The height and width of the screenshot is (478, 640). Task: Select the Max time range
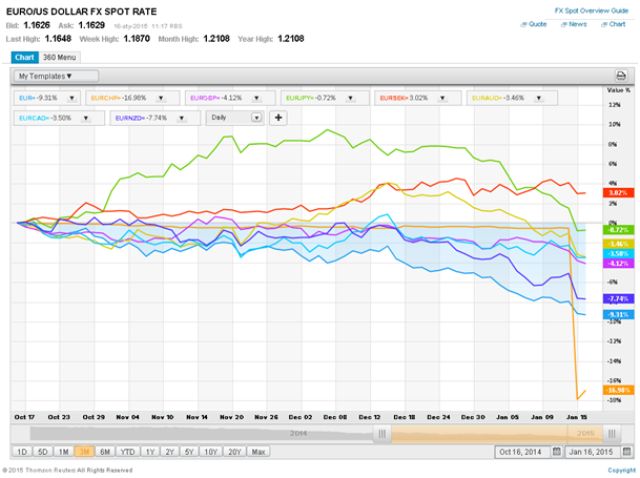click(258, 451)
